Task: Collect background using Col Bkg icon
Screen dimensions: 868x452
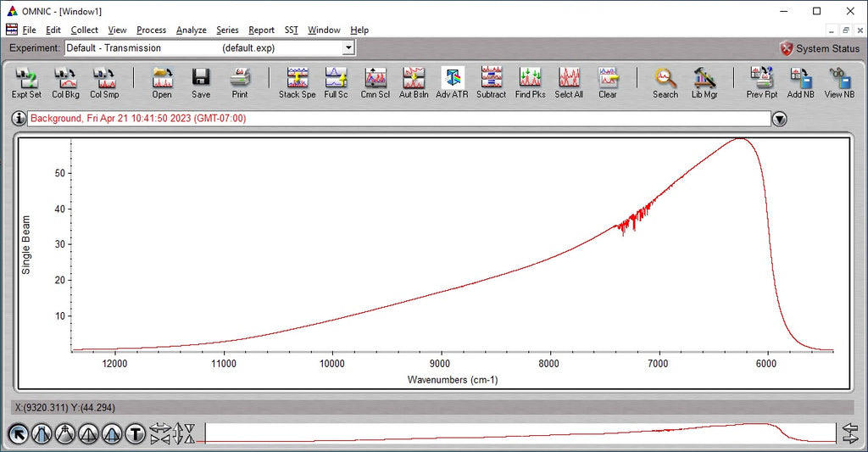Action: [65, 82]
